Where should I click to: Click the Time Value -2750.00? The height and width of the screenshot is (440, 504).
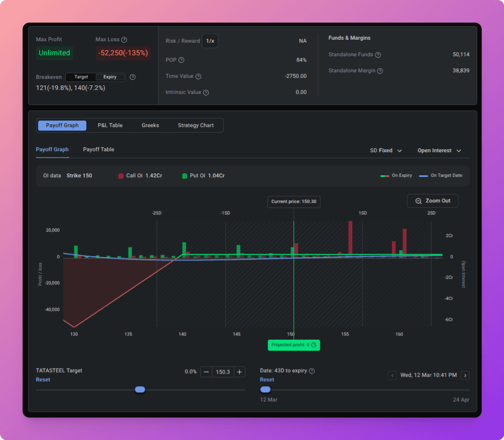point(295,76)
